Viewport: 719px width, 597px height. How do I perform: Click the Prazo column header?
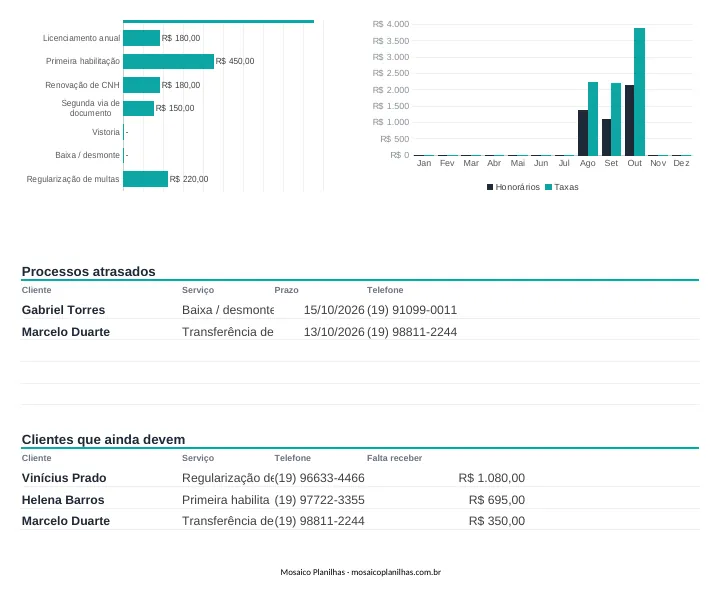click(286, 290)
